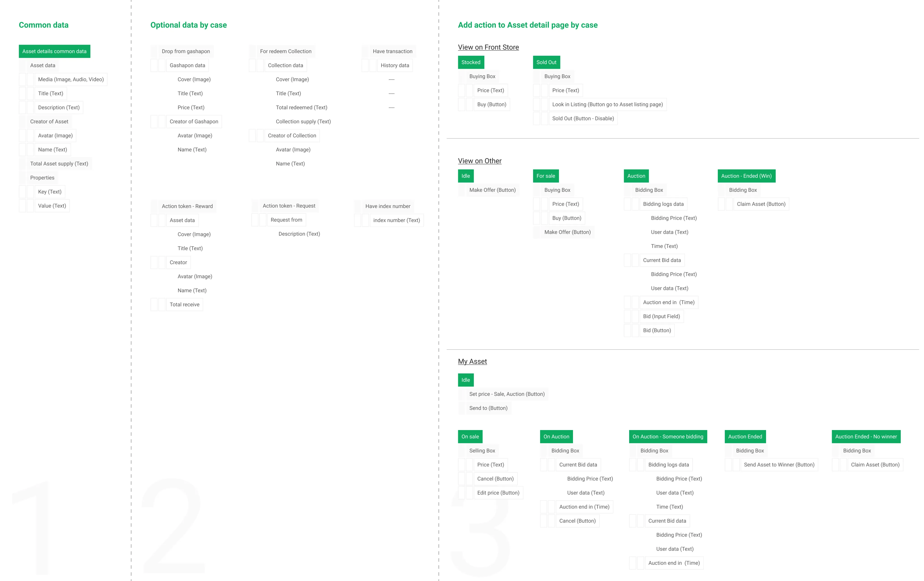The width and height of the screenshot is (924, 581).
Task: Select 'Send Asset to Winner (Button)' item
Action: point(778,465)
